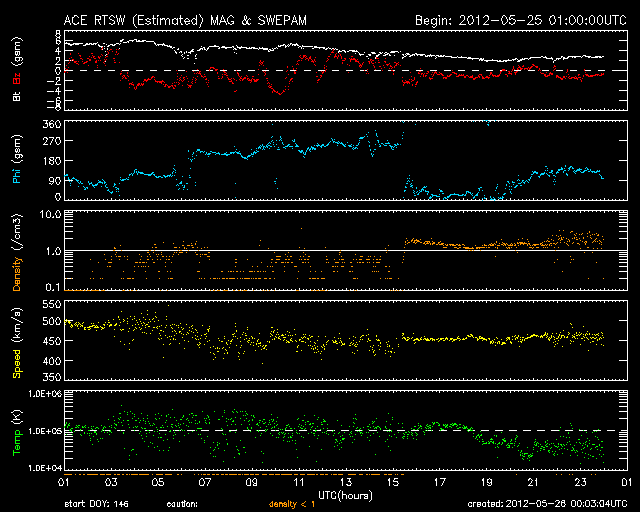
Task: Click the '13' hour tick label
Action: (346, 483)
